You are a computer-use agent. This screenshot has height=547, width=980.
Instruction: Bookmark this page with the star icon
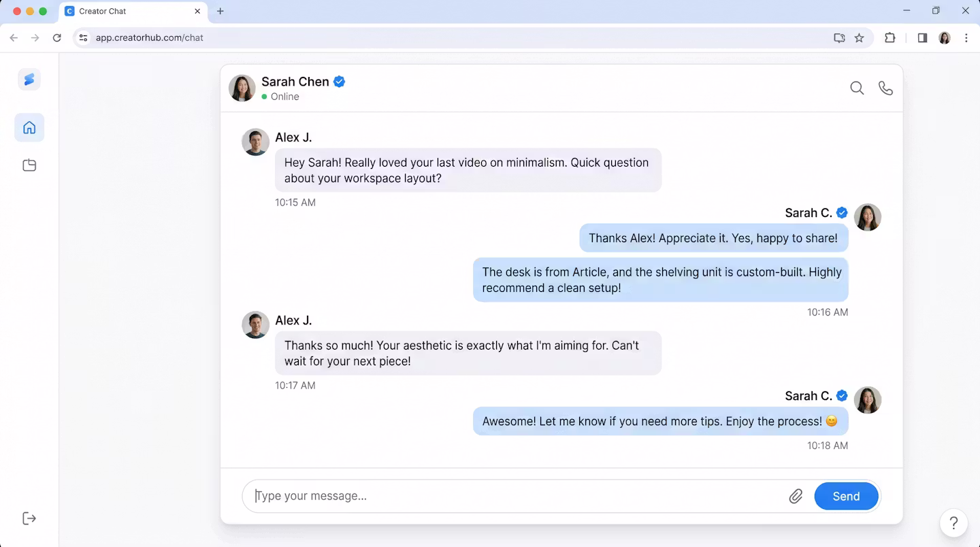point(859,38)
